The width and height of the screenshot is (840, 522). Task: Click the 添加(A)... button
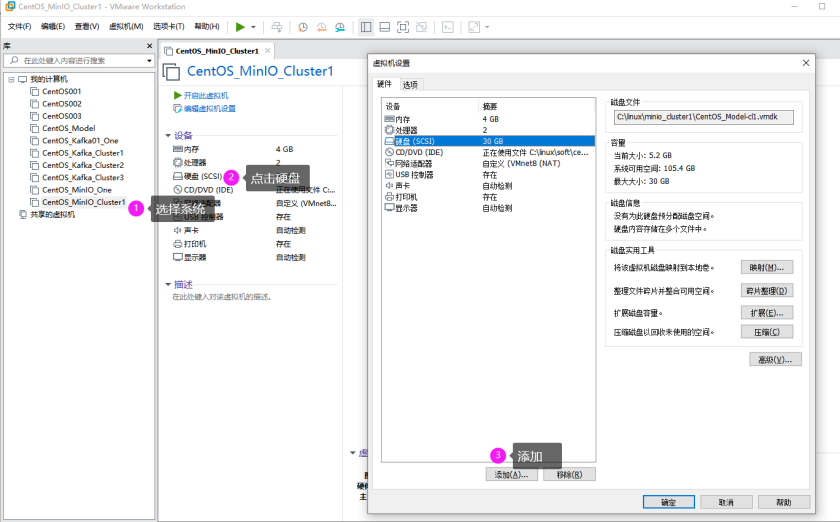510,474
